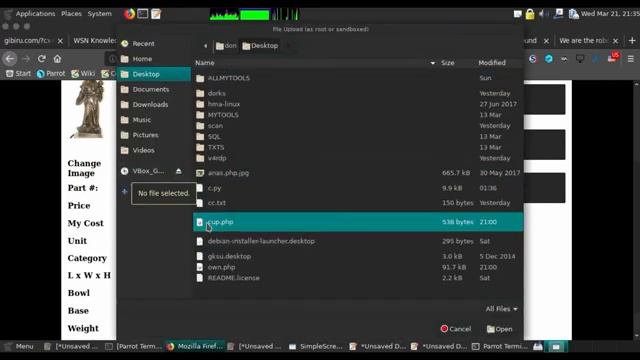Open a new Firefox tab
Screen dimensions: 640x360
pos(632,40)
